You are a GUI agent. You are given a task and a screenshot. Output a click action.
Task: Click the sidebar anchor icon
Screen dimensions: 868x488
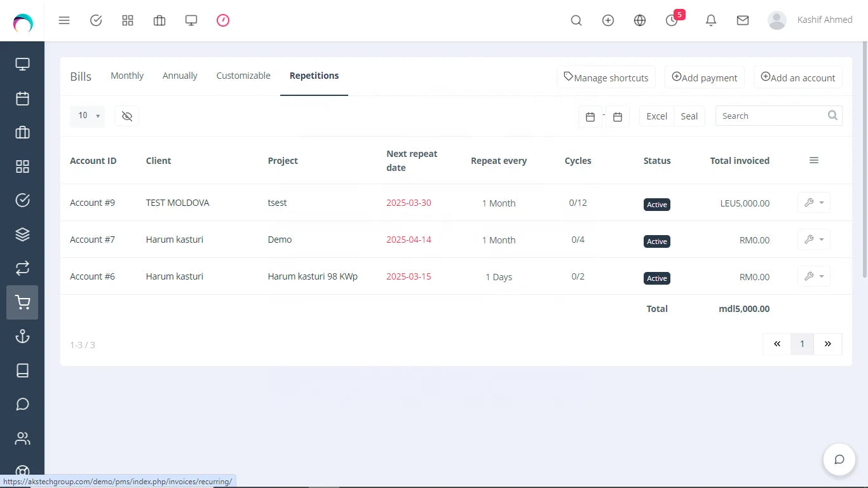(22, 336)
